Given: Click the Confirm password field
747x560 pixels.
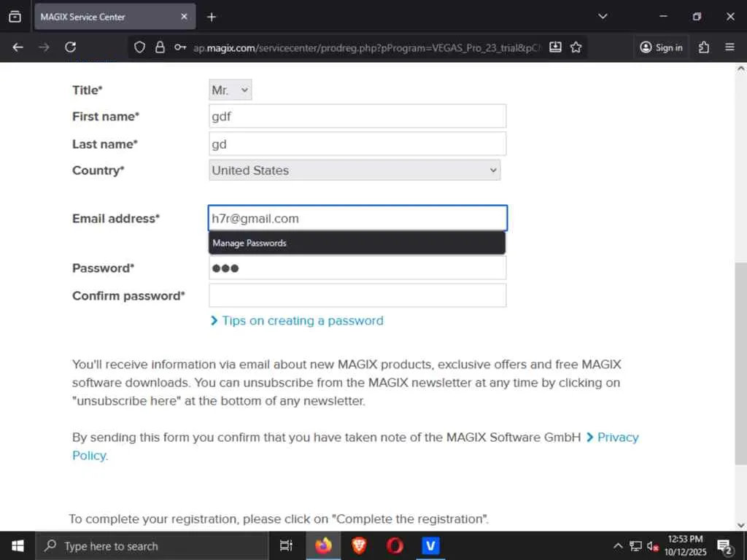Looking at the screenshot, I should (x=357, y=295).
